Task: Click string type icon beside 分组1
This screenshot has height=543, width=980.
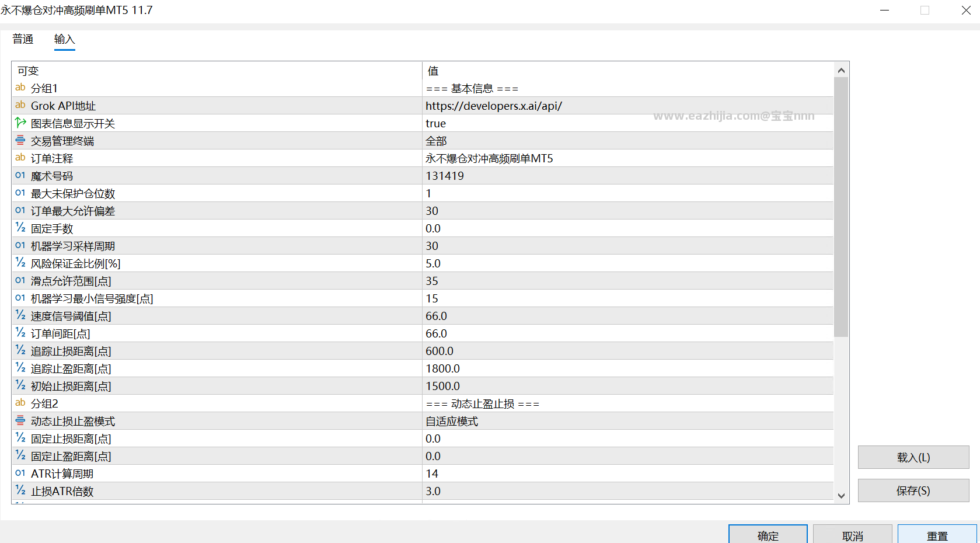Action: pos(20,88)
